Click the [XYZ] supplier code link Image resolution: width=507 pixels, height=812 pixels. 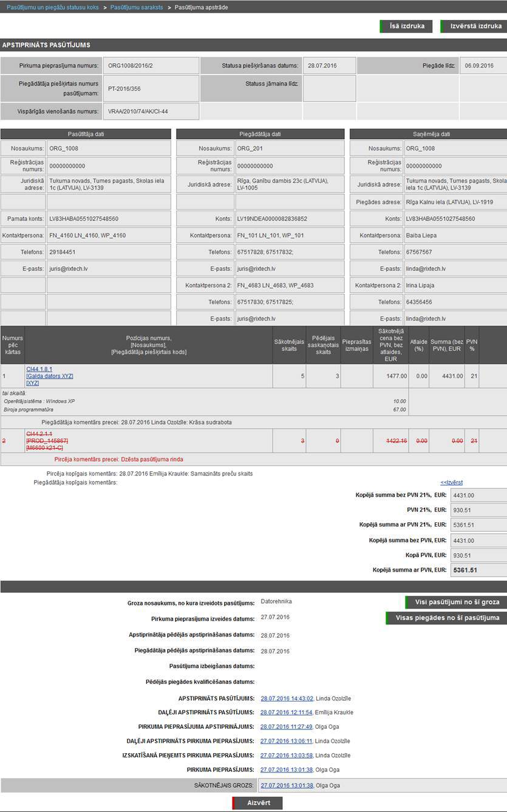coord(33,383)
